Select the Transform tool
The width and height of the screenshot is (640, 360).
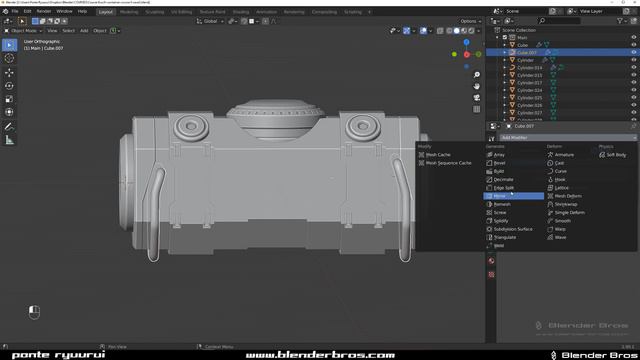[9, 112]
